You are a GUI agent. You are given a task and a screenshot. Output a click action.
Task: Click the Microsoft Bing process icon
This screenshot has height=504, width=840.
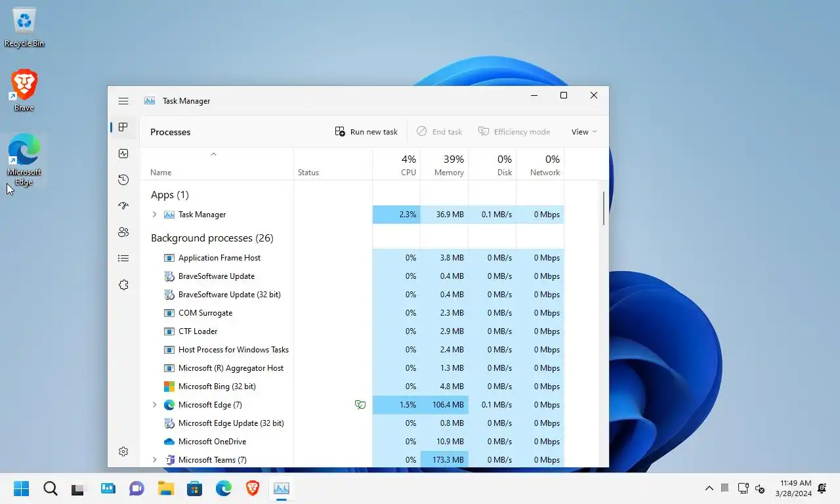click(x=169, y=387)
